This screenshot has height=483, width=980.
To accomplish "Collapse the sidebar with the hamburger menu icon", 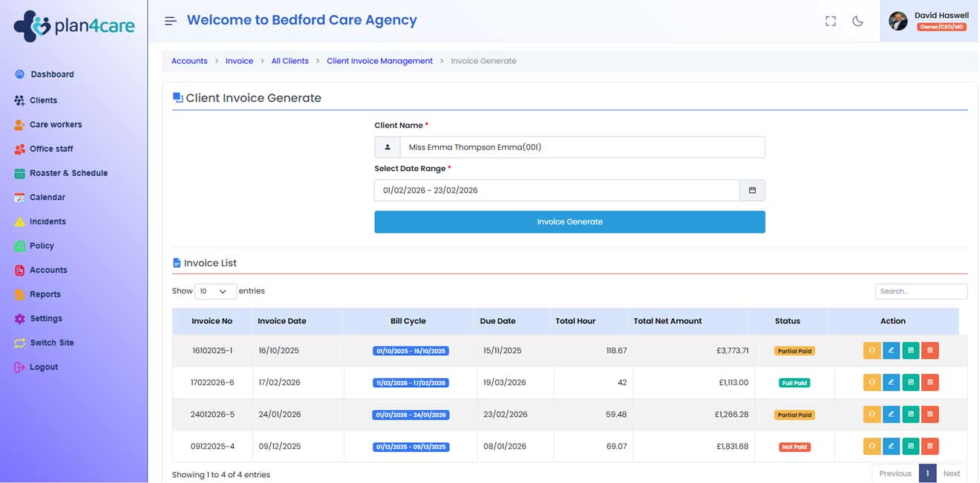I will [x=171, y=21].
